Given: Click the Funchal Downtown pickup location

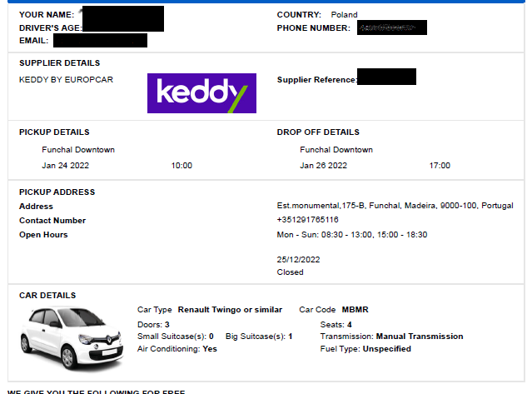Looking at the screenshot, I should 78,150.
